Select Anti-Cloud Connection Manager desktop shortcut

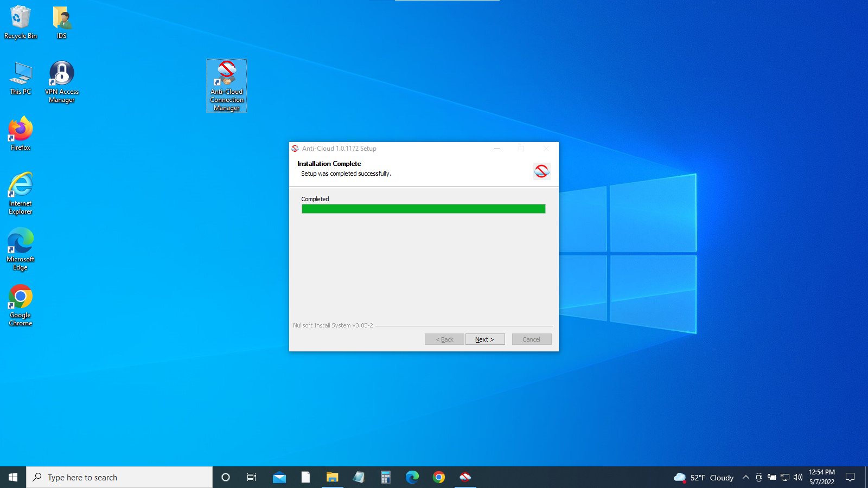(227, 86)
